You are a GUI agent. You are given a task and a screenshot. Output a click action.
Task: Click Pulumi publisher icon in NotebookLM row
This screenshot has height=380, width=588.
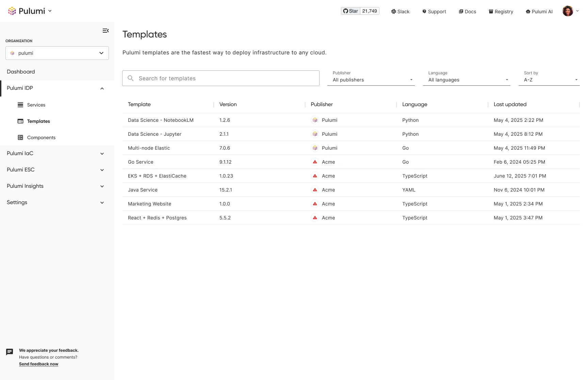point(315,120)
